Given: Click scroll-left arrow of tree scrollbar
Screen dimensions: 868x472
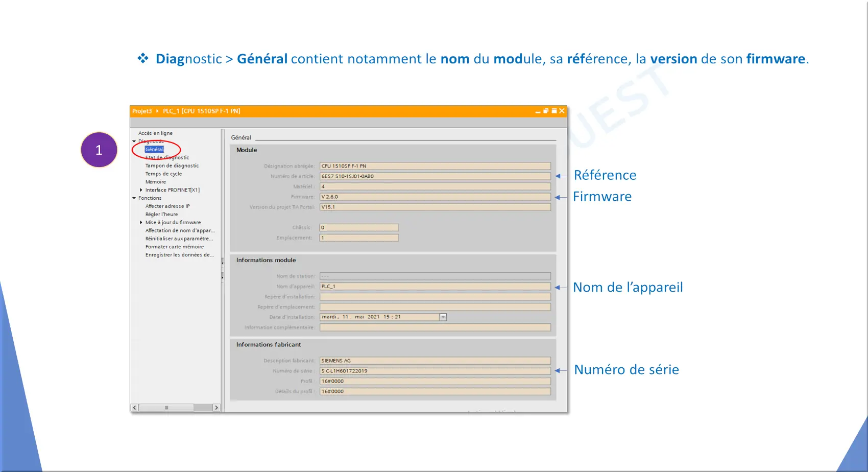Looking at the screenshot, I should pos(135,408).
